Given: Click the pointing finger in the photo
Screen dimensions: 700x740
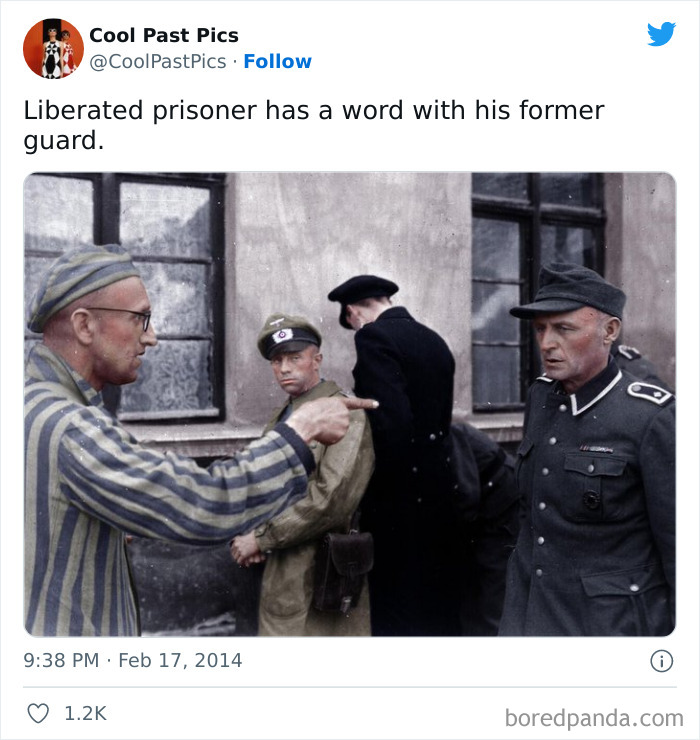Looking at the screenshot, I should 361,404.
